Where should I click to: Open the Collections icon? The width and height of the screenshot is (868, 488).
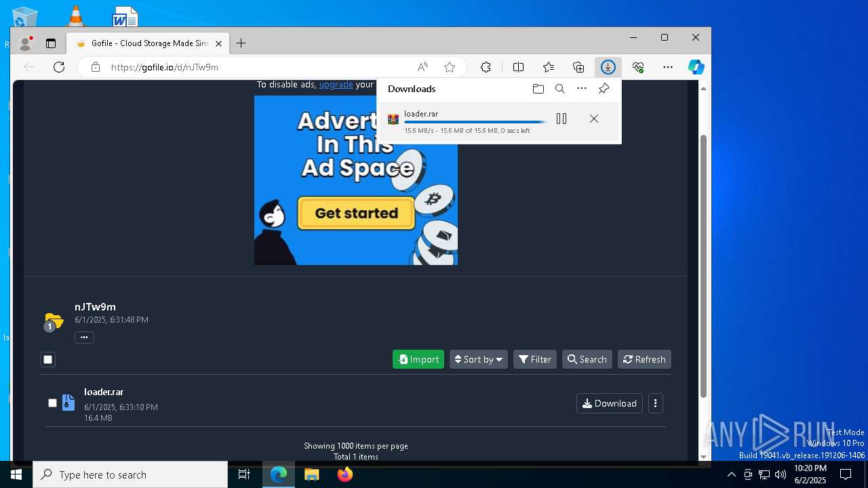pyautogui.click(x=578, y=67)
